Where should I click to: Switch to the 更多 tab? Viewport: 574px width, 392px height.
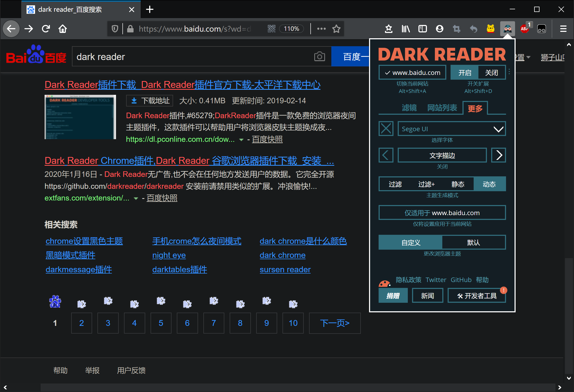[x=475, y=108]
